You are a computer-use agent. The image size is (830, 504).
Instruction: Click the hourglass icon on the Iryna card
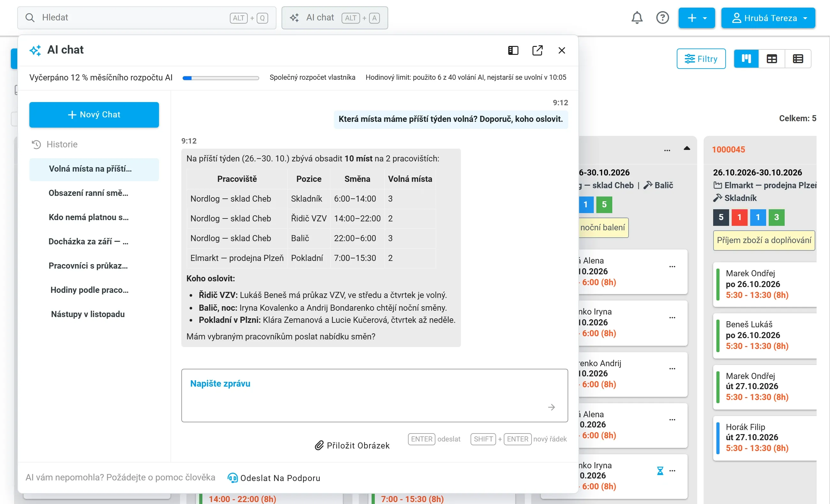660,471
